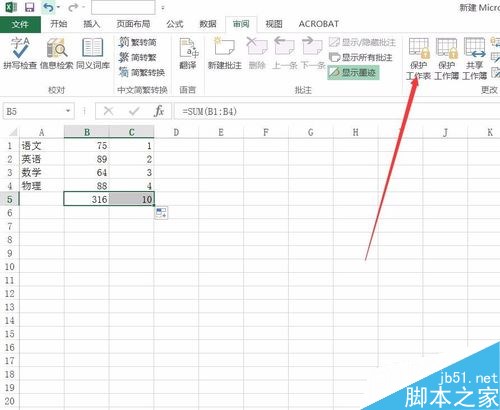
Task: Switch to the 开始 (Home) tab
Action: 59,24
